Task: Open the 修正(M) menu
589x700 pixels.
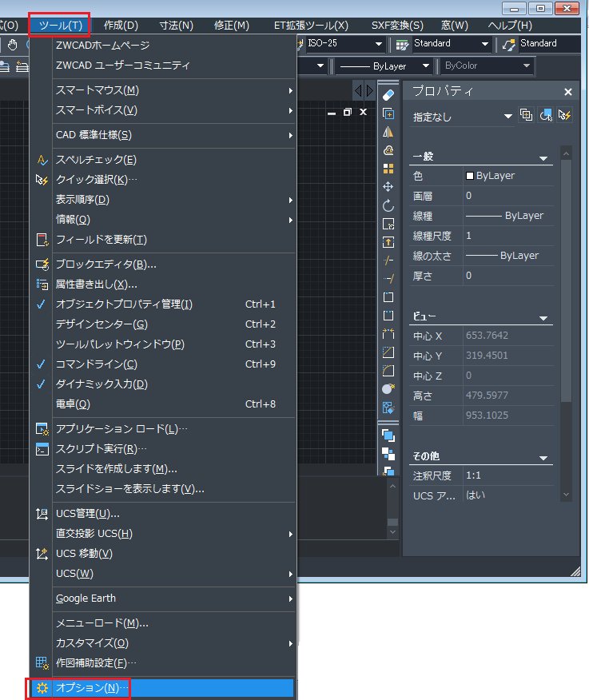Action: [231, 26]
